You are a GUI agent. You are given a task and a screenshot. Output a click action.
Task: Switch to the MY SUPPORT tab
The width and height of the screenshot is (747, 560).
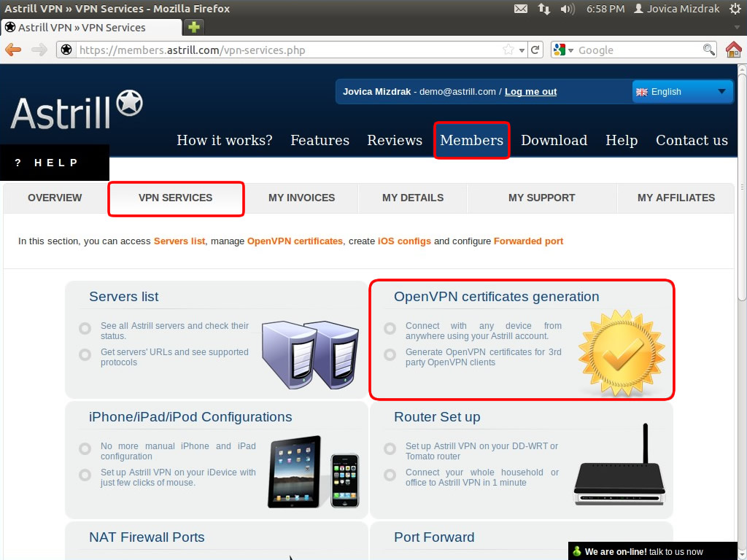click(542, 198)
